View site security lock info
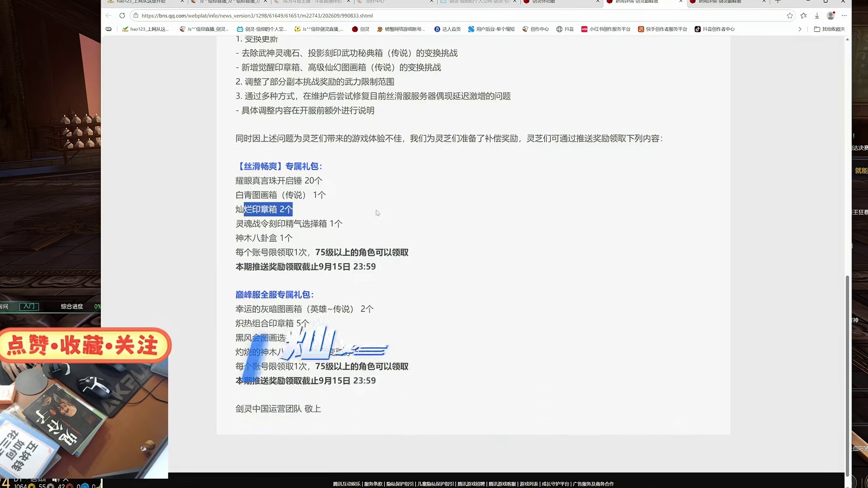This screenshot has width=868, height=488. click(x=136, y=15)
